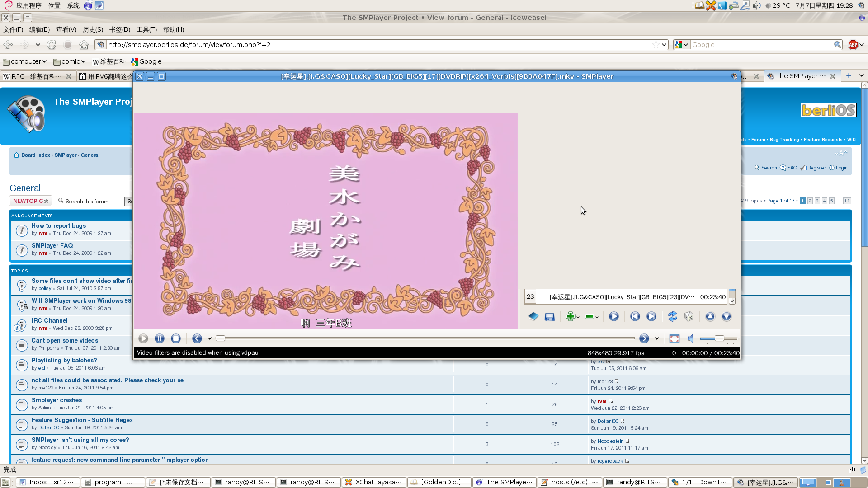868x488 pixels.
Task: Open a new browser tab
Action: click(x=848, y=76)
